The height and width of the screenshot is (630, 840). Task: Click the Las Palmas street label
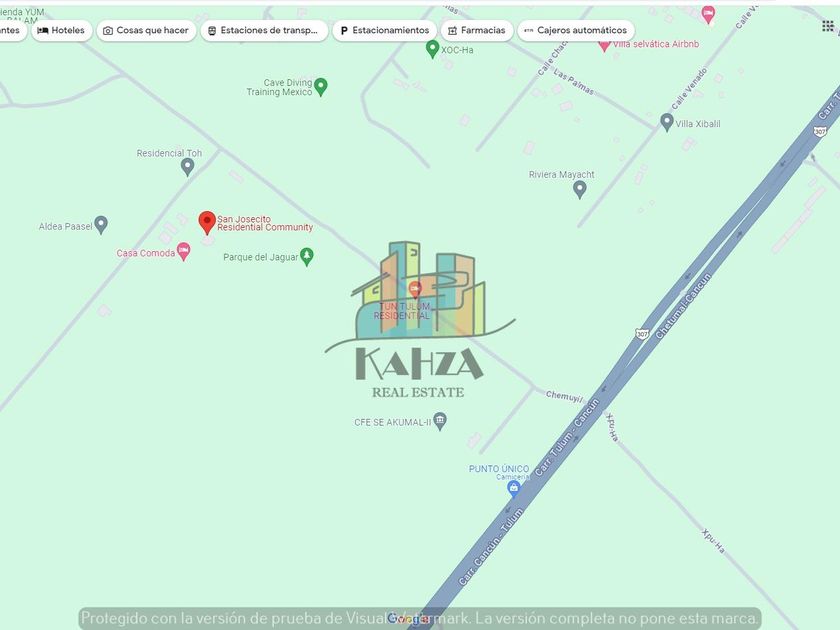(x=574, y=82)
